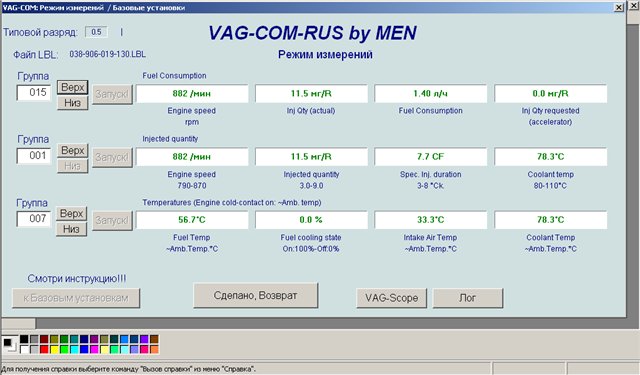Pick the lime green swatch in the Paint palette
Screen dimensions: 640x375
64,349
